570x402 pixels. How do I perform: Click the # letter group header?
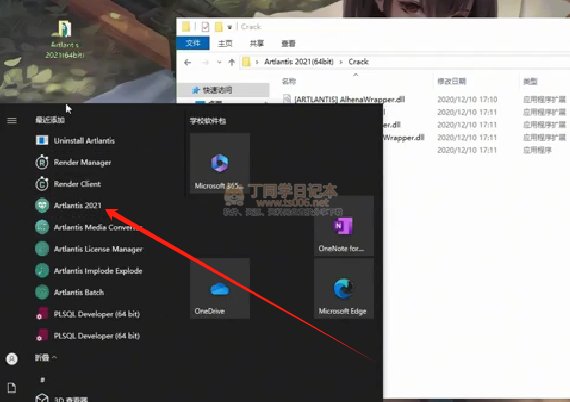(x=43, y=380)
